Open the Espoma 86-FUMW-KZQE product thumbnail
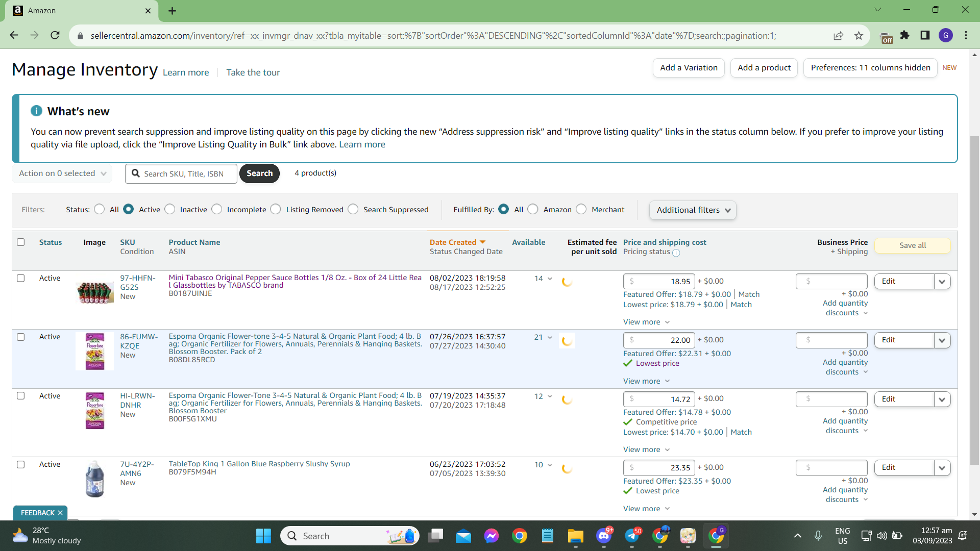The width and height of the screenshot is (980, 551). click(94, 352)
